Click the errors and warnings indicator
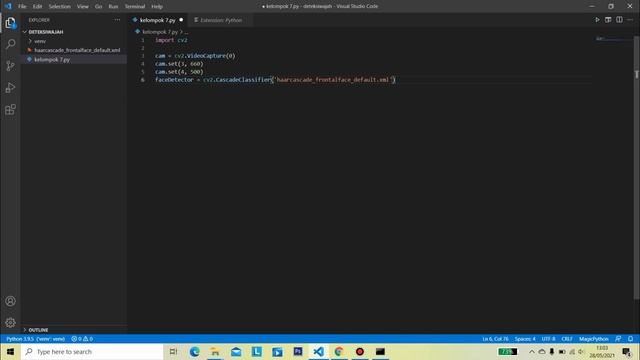640x360 pixels. click(82, 339)
